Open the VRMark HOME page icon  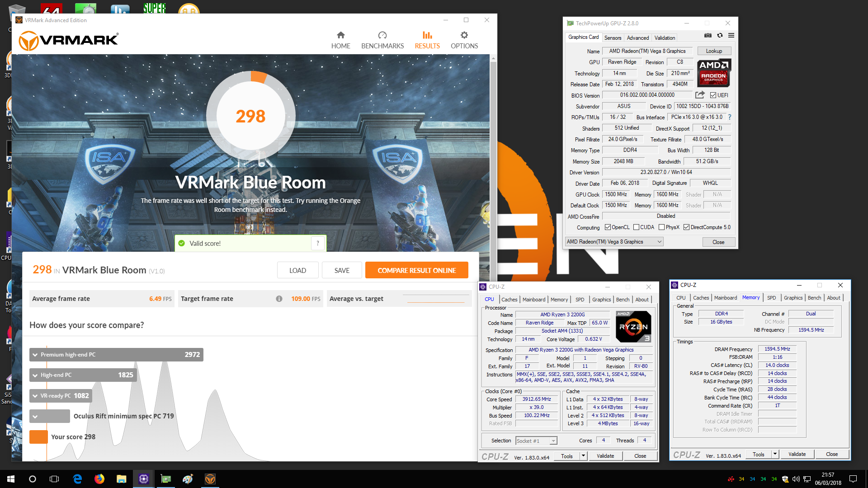[341, 35]
